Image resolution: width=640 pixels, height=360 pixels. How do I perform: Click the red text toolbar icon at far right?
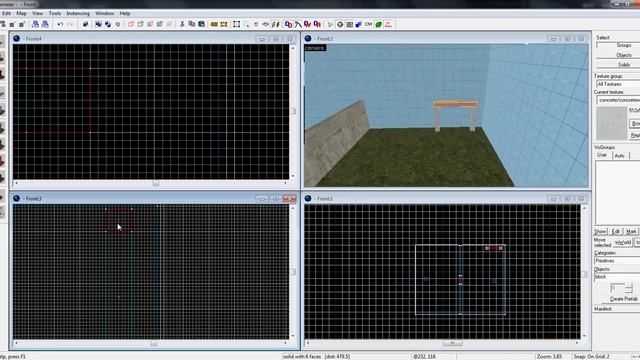point(388,24)
